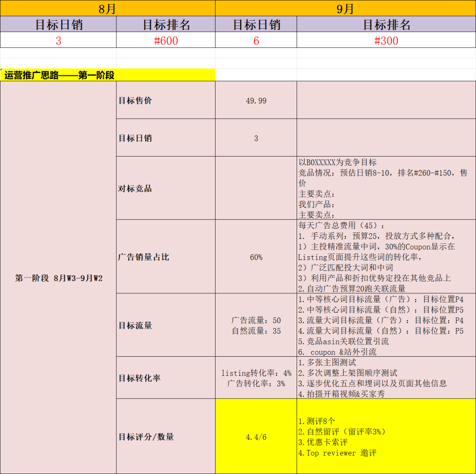Click the 目标评分/数量 label cell
The image size is (476, 474).
click(x=166, y=437)
